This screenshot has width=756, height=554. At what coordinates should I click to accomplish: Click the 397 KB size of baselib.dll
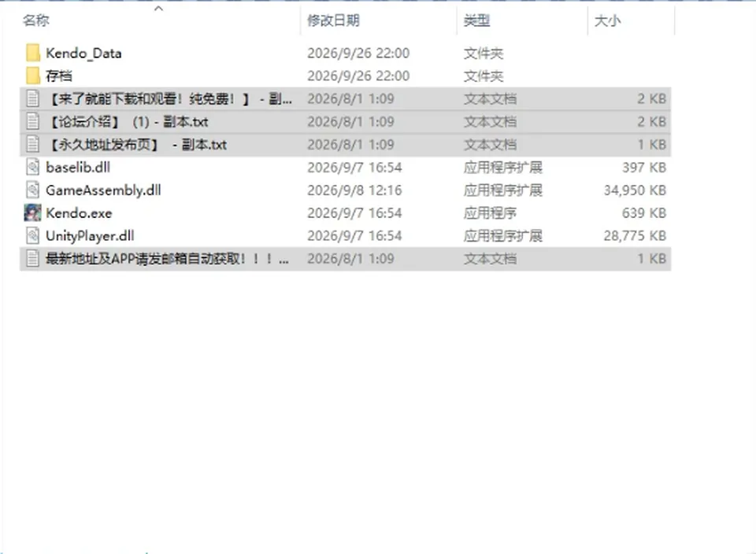point(644,167)
